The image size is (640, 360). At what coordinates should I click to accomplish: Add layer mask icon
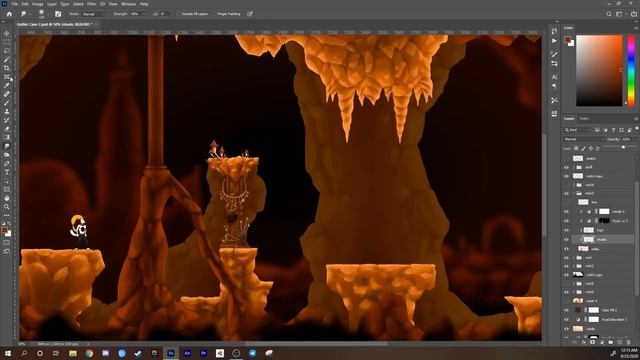click(592, 342)
